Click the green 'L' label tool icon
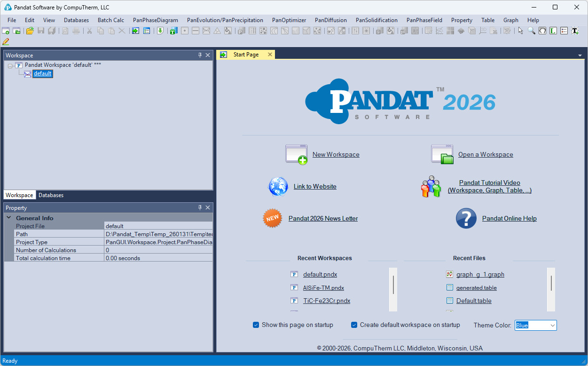 pos(553,31)
